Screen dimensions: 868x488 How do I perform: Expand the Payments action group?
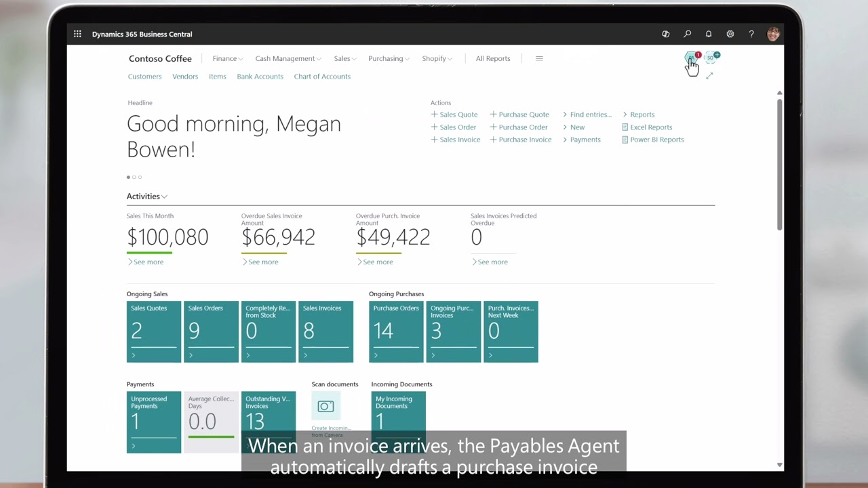582,140
